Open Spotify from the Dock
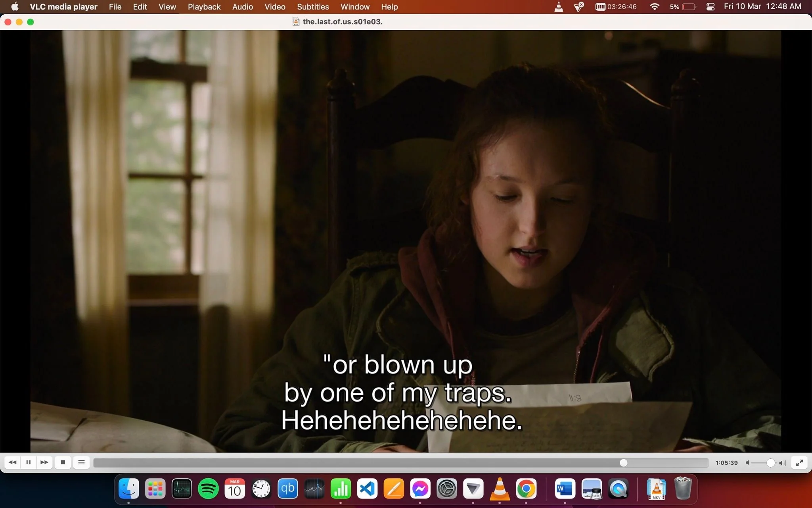 click(x=208, y=489)
